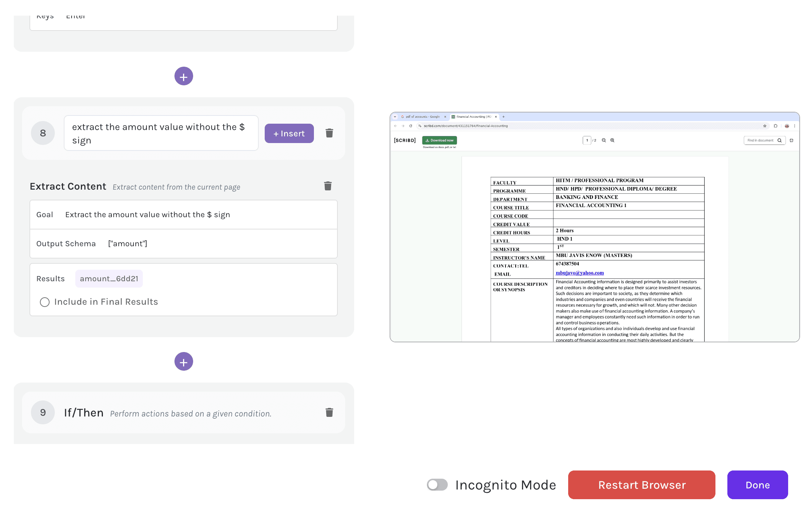The image size is (812, 526).
Task: Open the browser extensions puzzle icon
Action: pyautogui.click(x=775, y=126)
